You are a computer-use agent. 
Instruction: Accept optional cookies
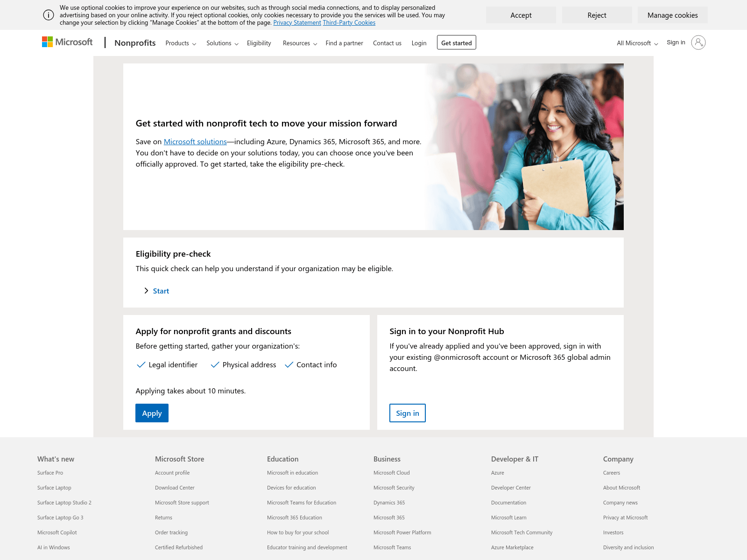(521, 15)
